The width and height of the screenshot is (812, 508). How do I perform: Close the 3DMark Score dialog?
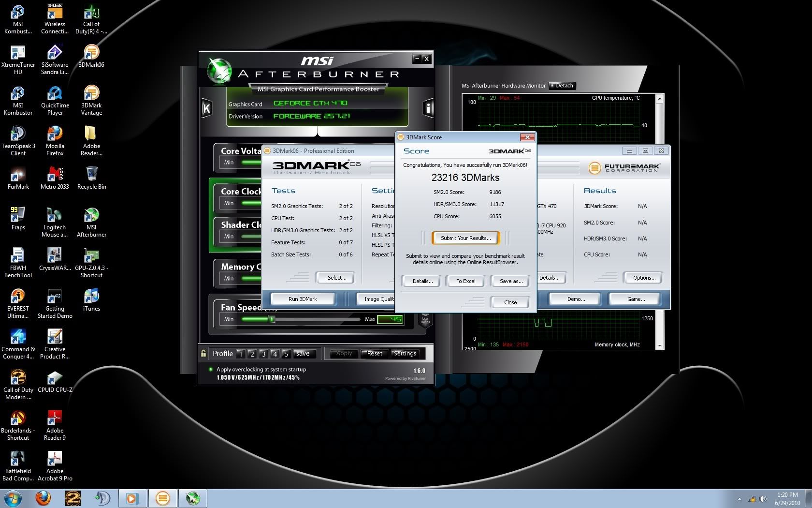509,302
